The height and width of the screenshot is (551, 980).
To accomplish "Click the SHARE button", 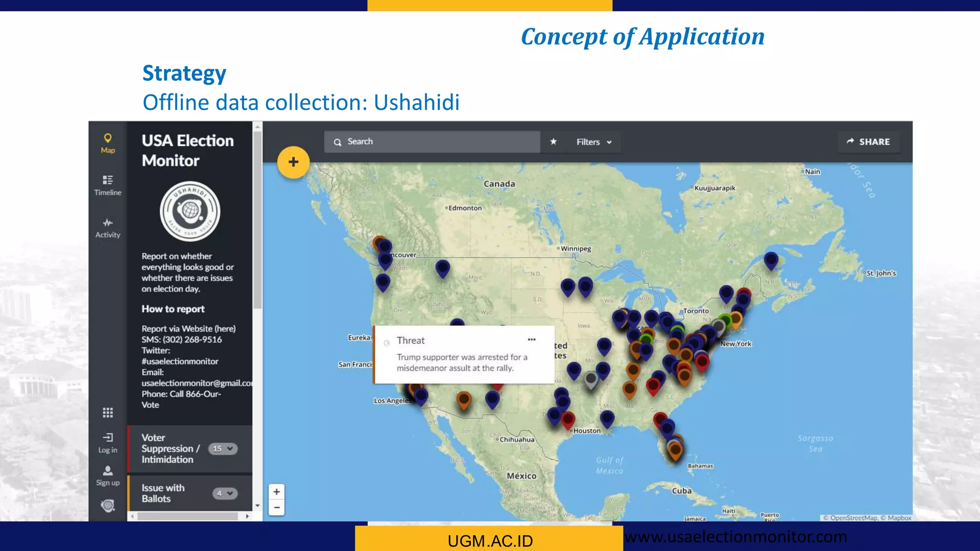I will point(869,142).
